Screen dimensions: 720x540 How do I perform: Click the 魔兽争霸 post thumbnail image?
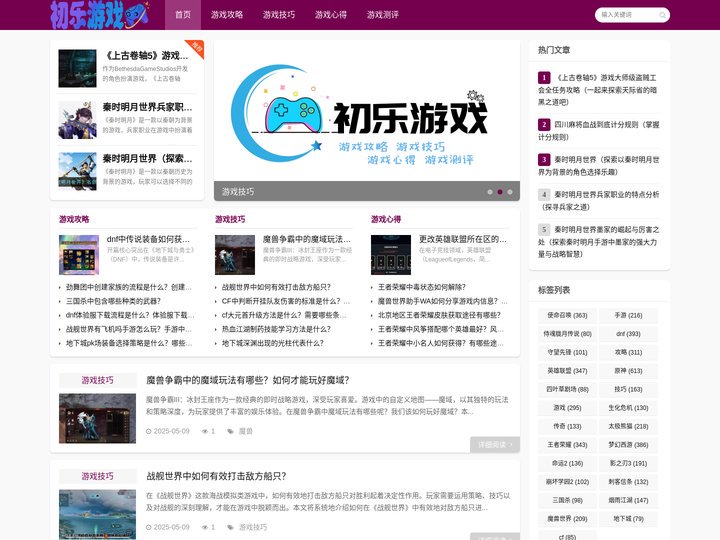coord(97,418)
